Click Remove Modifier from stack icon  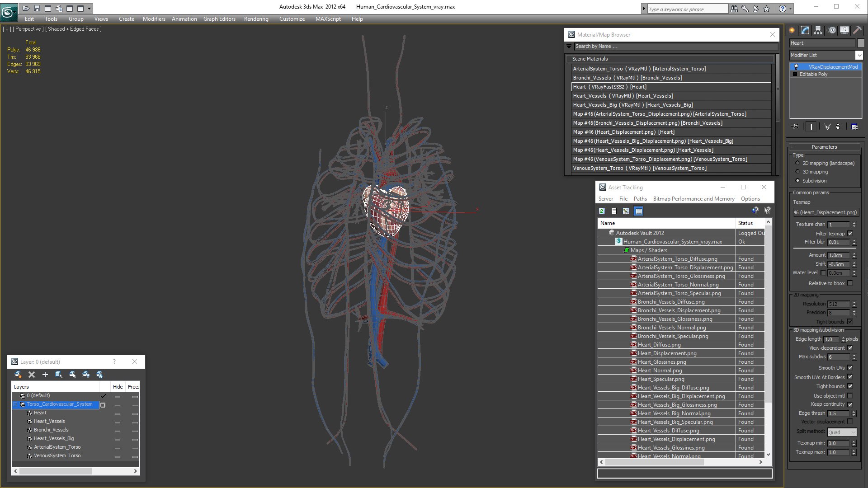point(838,127)
